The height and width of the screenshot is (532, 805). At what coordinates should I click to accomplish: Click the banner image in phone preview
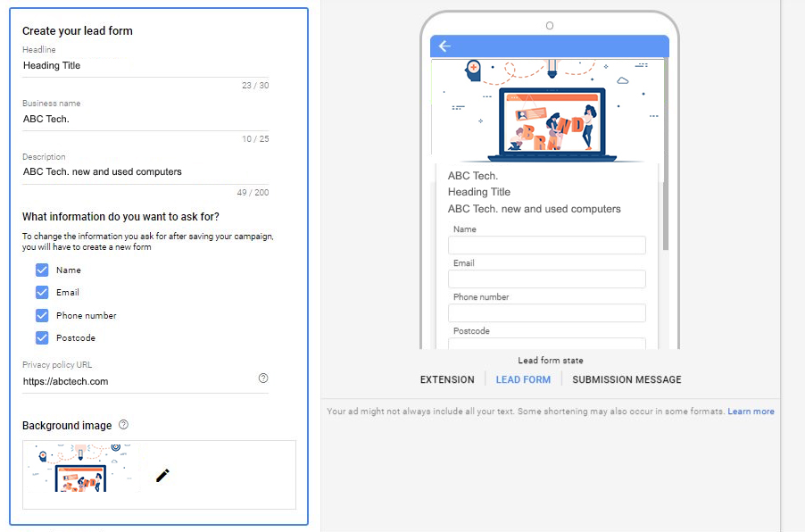[548, 111]
